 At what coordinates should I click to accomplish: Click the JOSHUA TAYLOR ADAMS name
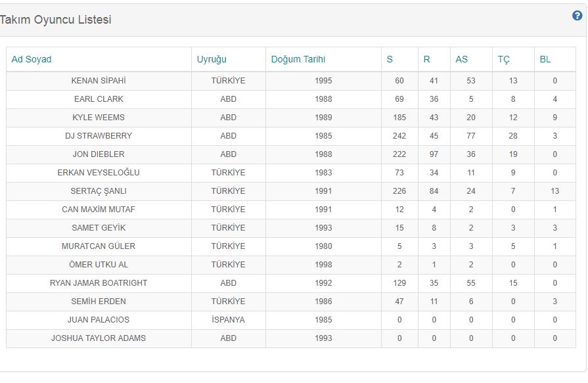coord(99,338)
